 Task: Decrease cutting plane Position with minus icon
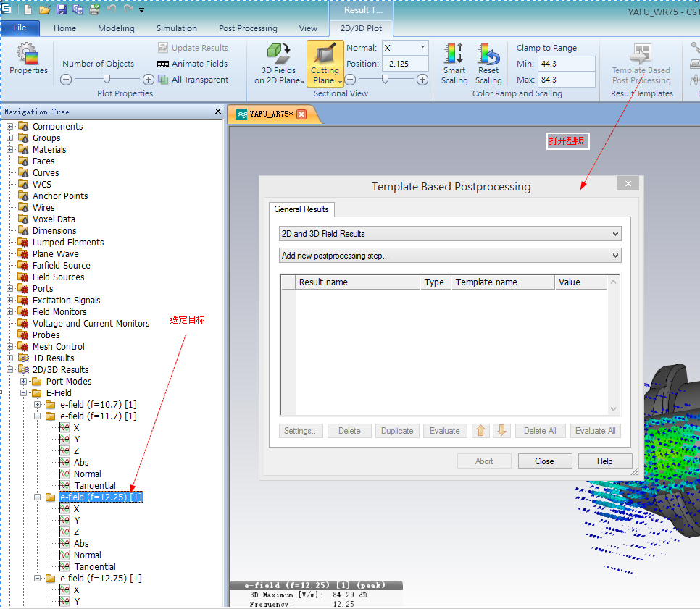click(351, 80)
